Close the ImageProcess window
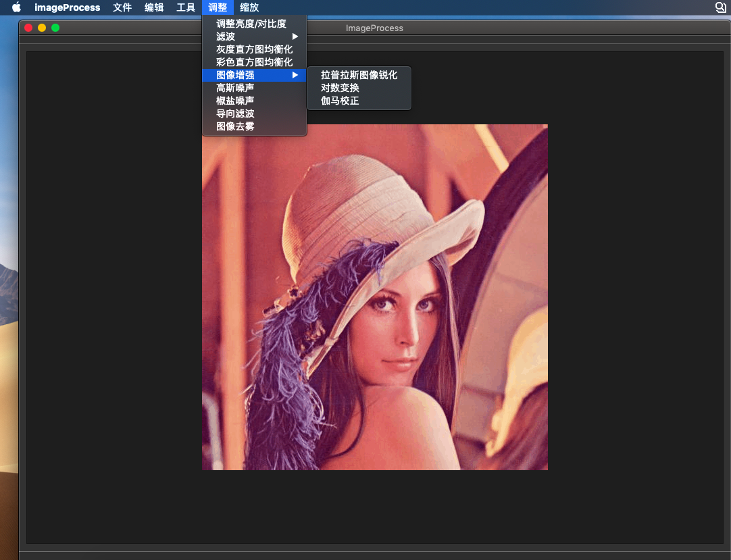731x560 pixels. coord(28,28)
